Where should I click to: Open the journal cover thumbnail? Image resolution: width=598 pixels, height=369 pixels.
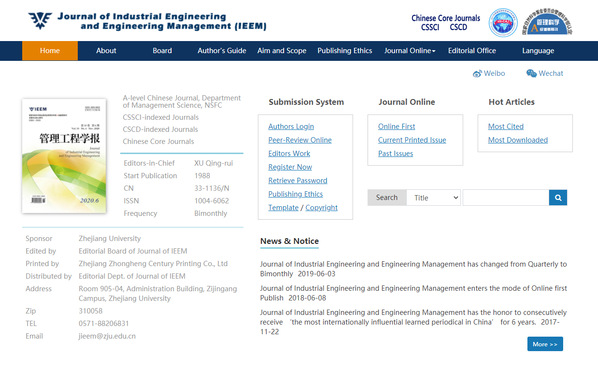pos(64,156)
